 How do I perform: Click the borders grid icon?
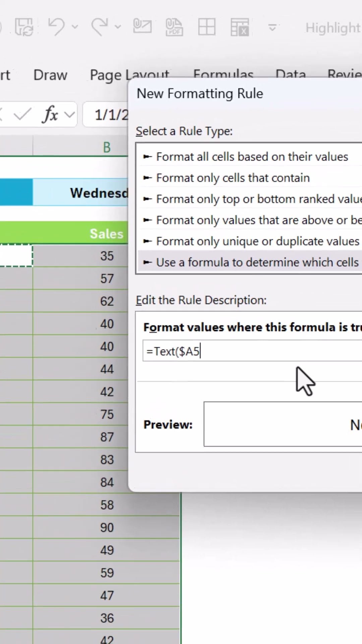pyautogui.click(x=206, y=27)
